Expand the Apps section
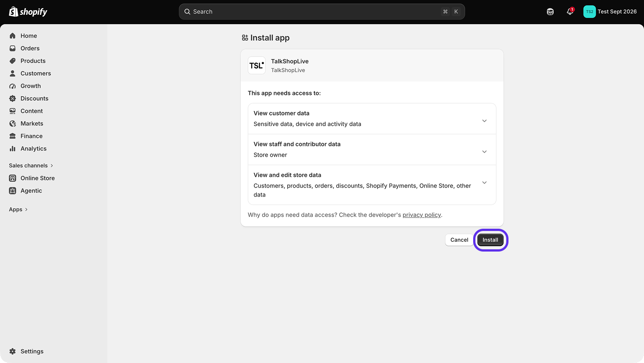This screenshot has height=363, width=644. tap(18, 209)
